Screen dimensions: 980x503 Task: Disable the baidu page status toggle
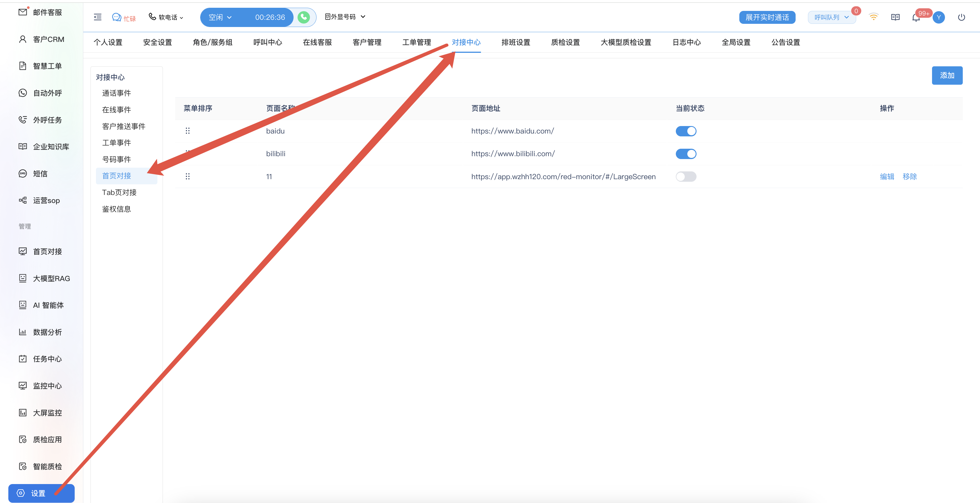click(686, 131)
